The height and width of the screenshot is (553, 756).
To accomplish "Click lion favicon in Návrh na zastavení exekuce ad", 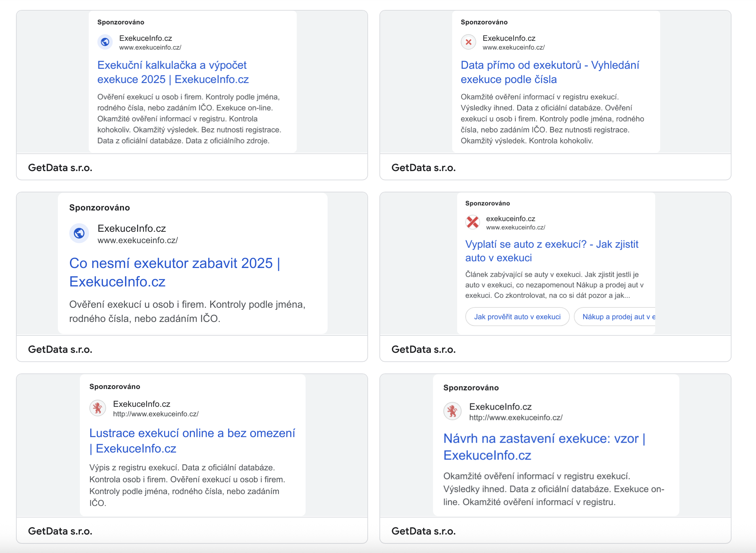I will click(453, 411).
